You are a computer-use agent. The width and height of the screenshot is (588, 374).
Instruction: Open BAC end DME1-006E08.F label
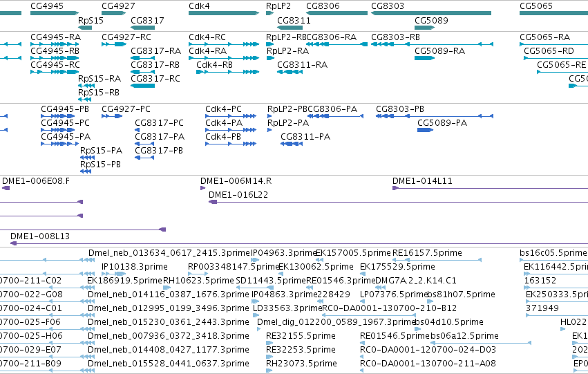tap(36, 181)
